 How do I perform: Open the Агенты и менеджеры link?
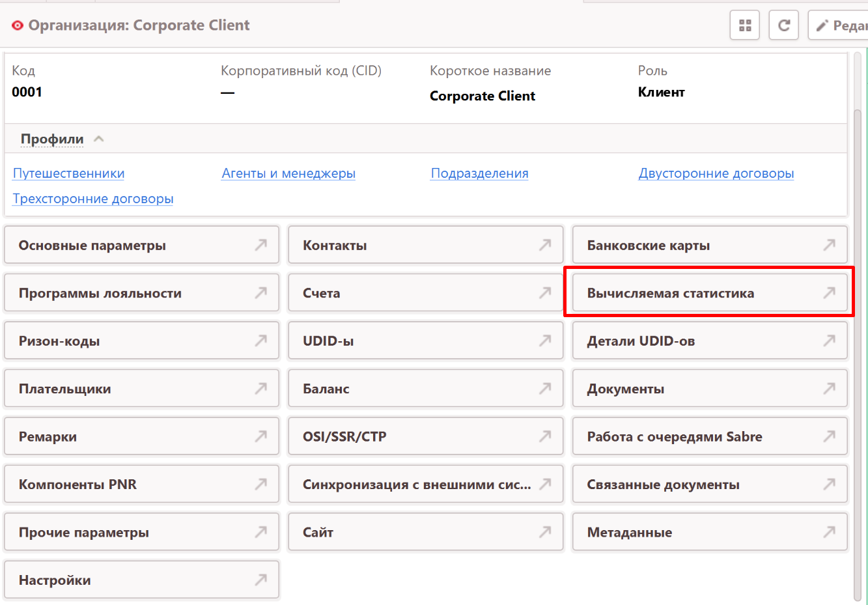[288, 173]
